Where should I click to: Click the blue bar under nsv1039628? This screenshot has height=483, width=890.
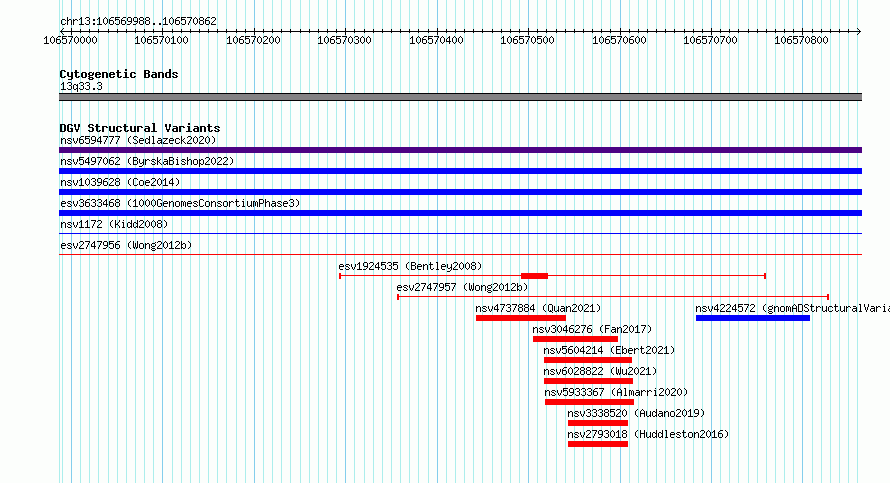460,192
